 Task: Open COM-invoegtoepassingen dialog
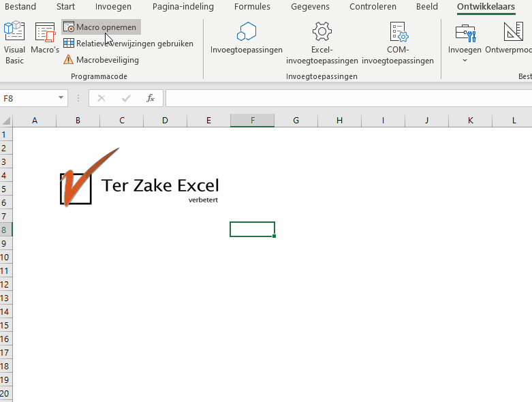click(x=398, y=43)
